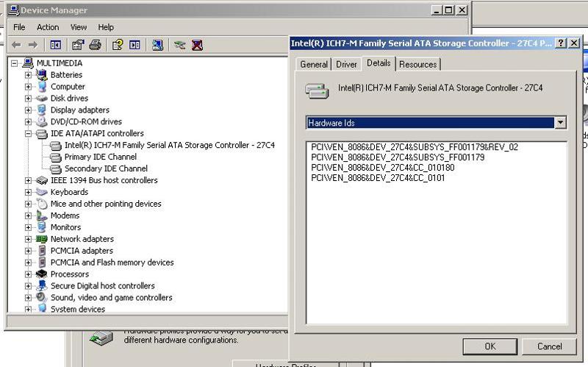
Task: Click the Processors chip icon
Action: (x=42, y=274)
